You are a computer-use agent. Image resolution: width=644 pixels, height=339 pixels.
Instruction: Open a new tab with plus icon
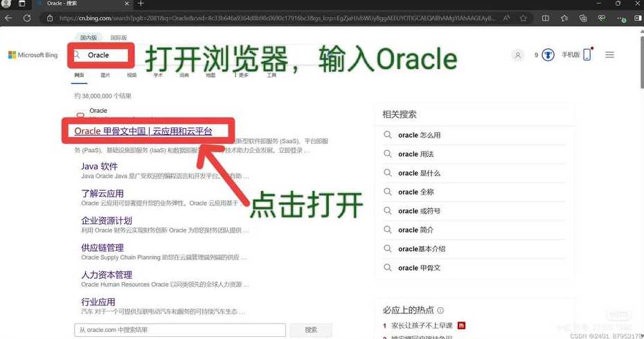click(141, 3)
